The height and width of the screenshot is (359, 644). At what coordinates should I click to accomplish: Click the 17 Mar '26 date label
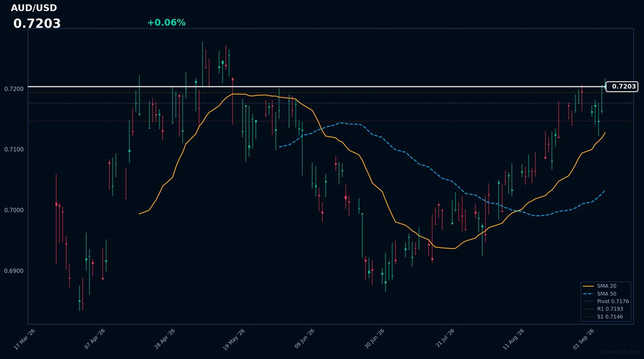click(24, 340)
